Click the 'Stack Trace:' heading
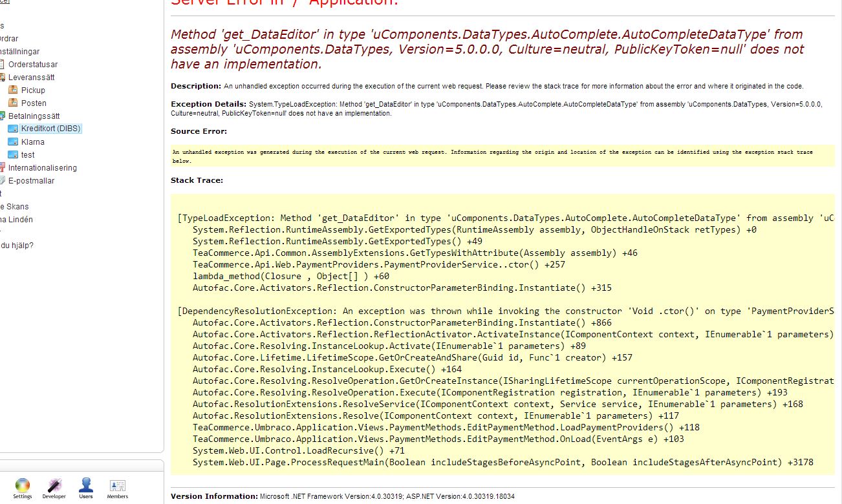 point(197,180)
